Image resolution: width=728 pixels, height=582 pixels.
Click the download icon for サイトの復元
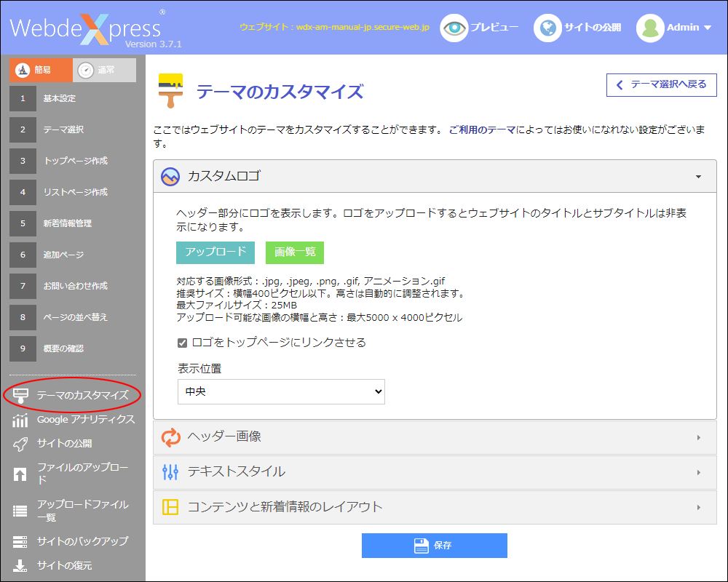20,566
